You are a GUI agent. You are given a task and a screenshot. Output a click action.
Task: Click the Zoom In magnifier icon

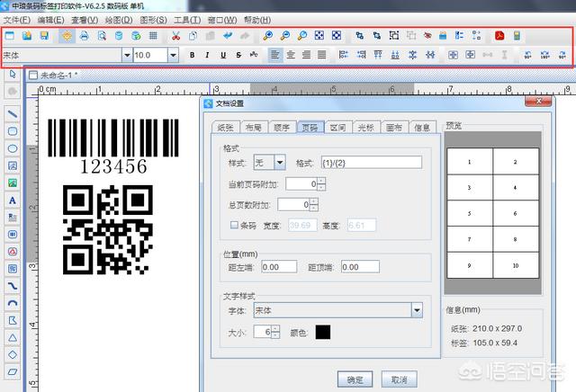[268, 36]
